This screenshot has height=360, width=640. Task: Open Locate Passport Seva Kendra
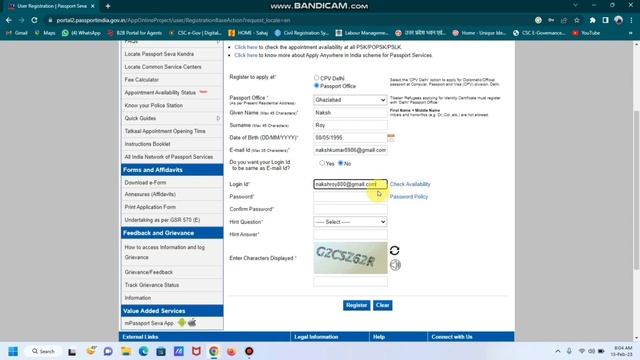[x=159, y=54]
